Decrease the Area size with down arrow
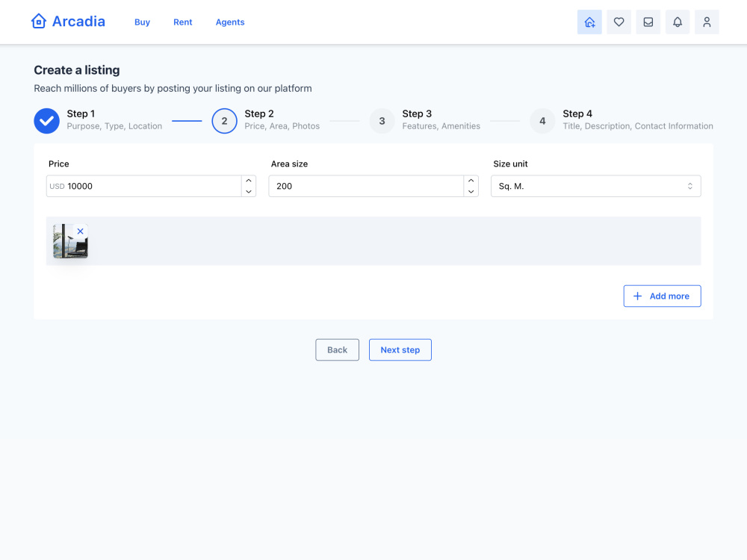Viewport: 747px width, 560px height. click(471, 191)
